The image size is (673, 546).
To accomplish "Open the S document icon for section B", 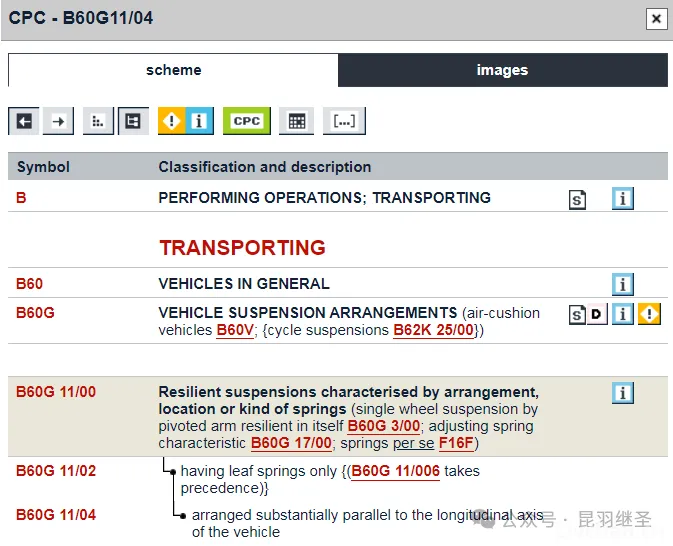I will (x=577, y=199).
